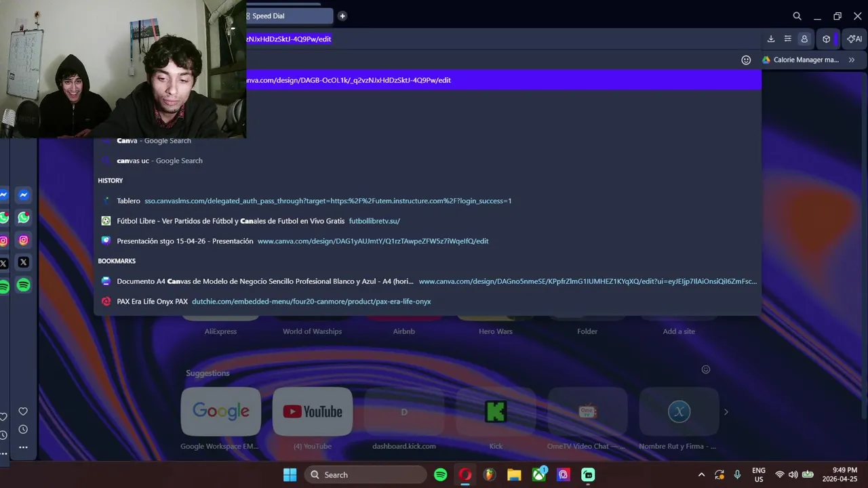Open OmeTV Video Chat suggestion tile
Screen dimensions: 868x488
[587, 411]
